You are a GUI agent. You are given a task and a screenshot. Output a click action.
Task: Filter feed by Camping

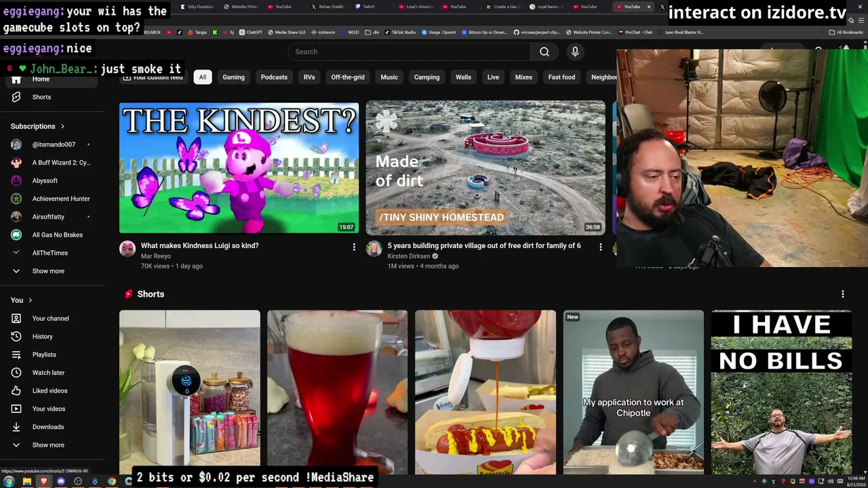click(427, 77)
